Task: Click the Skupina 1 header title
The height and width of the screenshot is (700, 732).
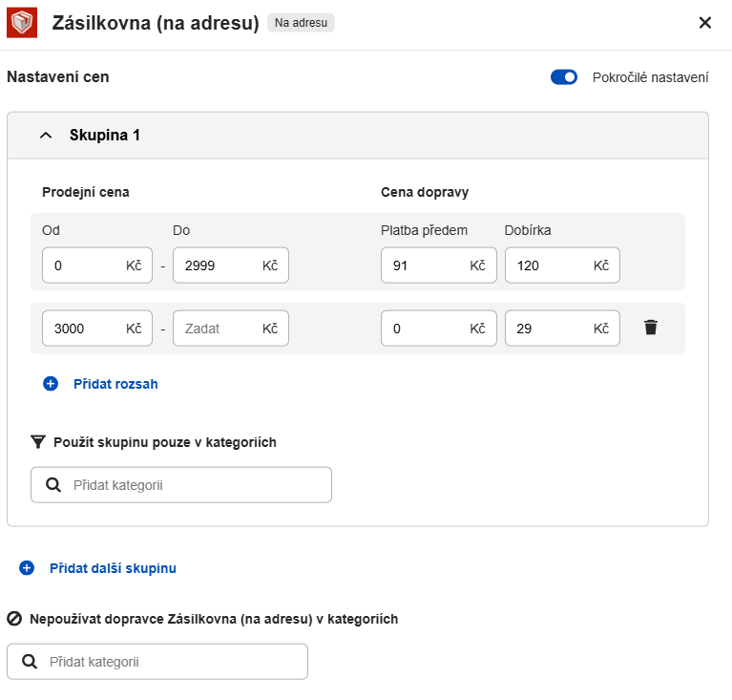Action: tap(105, 136)
